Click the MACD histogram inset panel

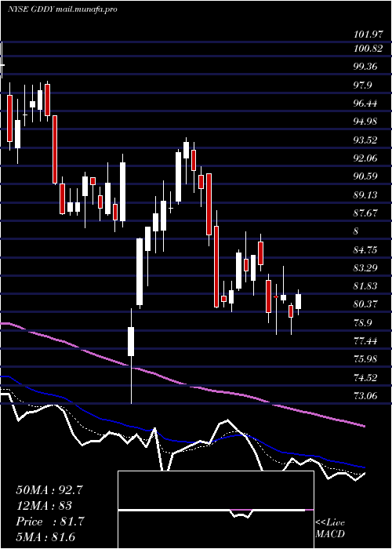pyautogui.click(x=216, y=510)
